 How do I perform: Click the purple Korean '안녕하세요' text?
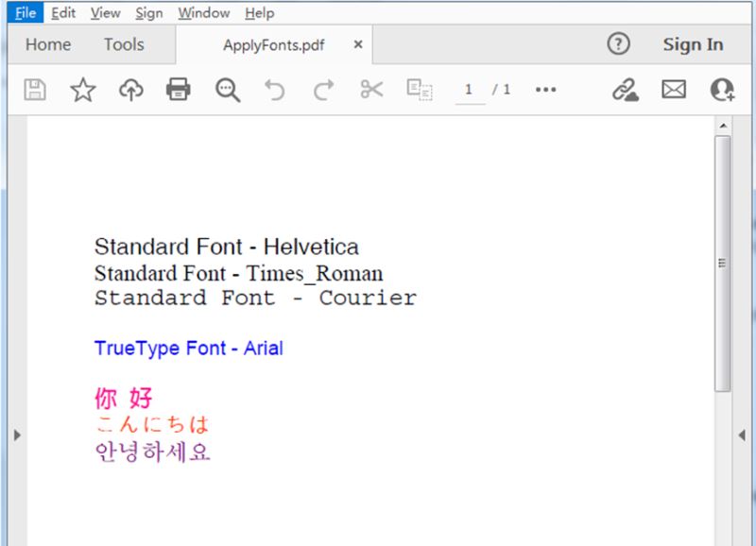153,452
